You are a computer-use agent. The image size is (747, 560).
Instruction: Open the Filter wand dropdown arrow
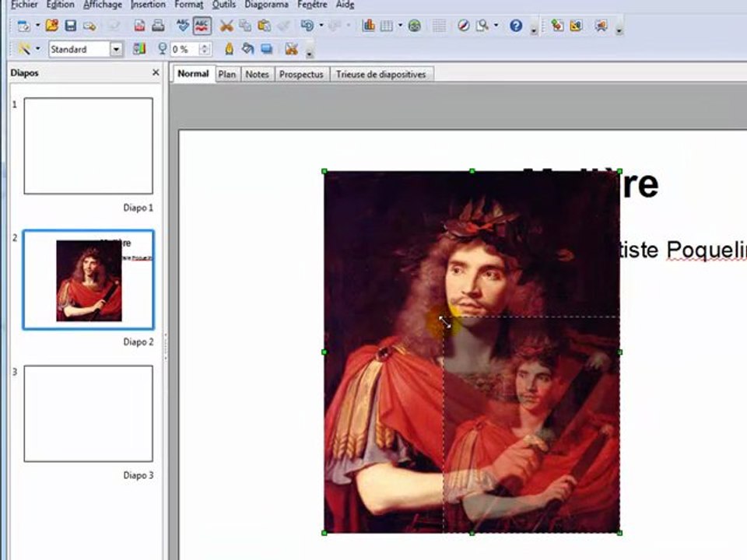coord(37,48)
